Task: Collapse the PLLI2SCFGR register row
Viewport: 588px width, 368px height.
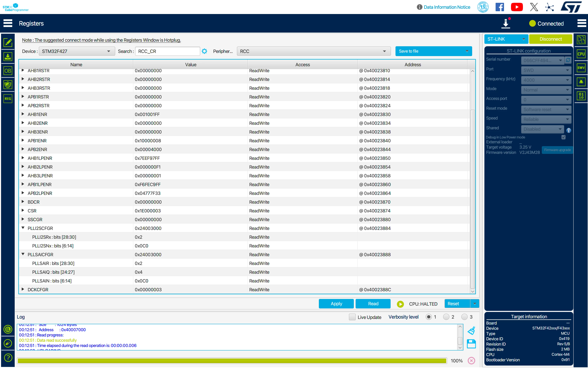Action: pos(23,228)
